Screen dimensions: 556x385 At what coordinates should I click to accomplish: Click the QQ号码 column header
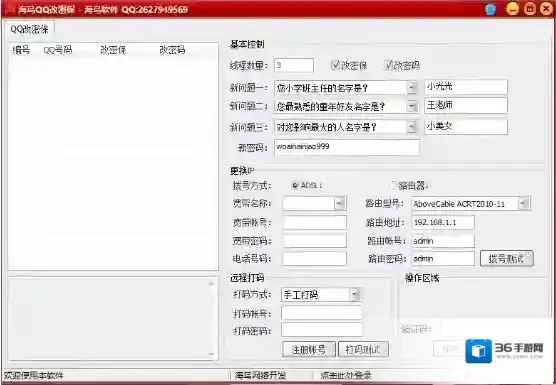[x=58, y=50]
